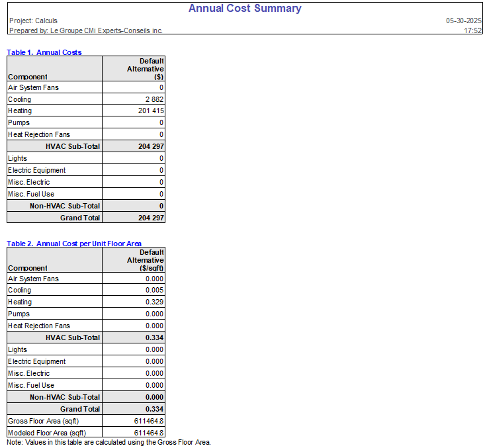Click the Heating per-area value 0.329
Image resolution: width=485 pixels, height=448 pixels.
pyautogui.click(x=154, y=302)
